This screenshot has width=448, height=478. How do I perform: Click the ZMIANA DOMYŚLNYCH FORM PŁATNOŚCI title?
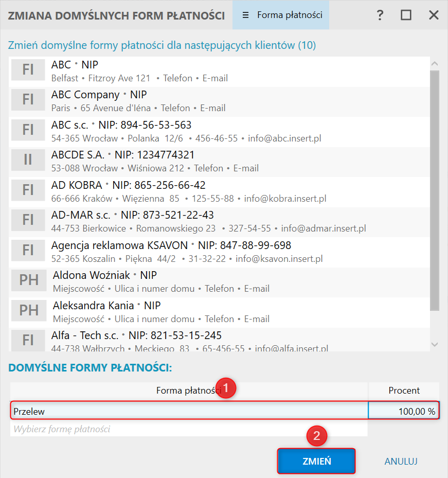[116, 15]
